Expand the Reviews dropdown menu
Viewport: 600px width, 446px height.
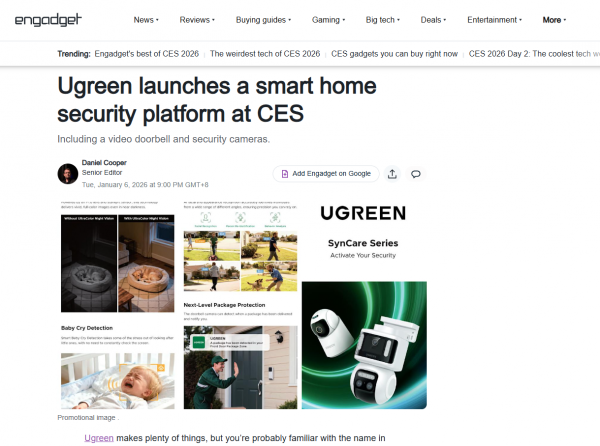[197, 20]
